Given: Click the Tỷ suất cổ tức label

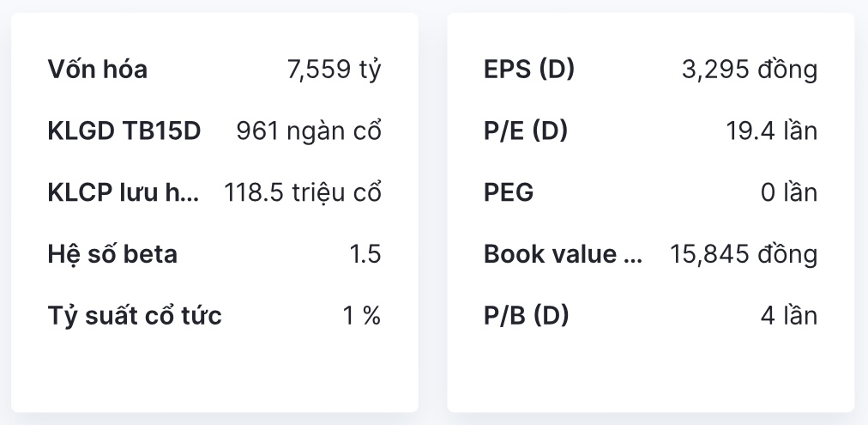Looking at the screenshot, I should click(135, 316).
